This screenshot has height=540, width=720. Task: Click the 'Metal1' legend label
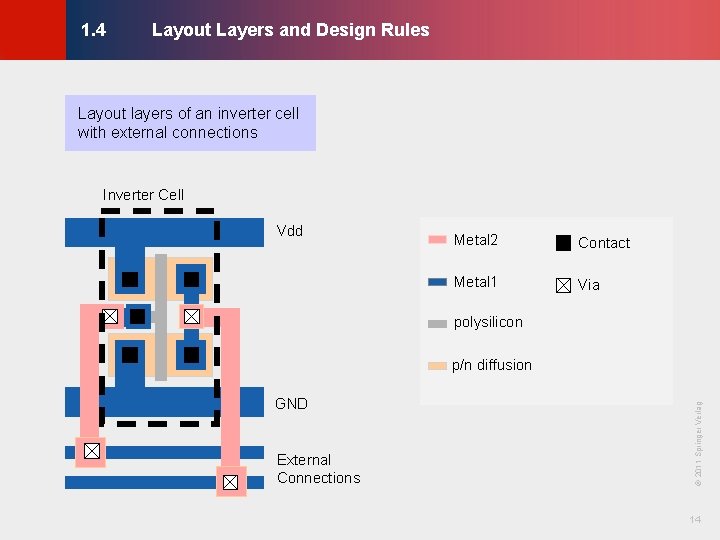[475, 282]
